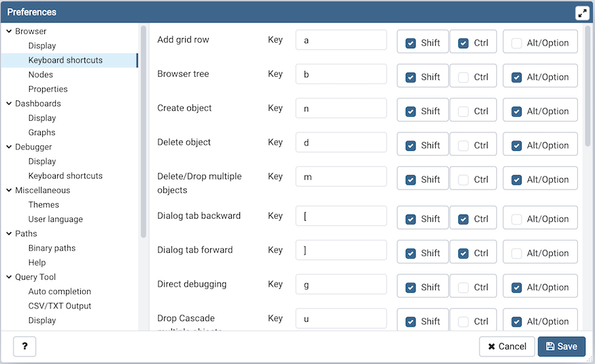Click the Dialog tab backward key field

point(341,216)
